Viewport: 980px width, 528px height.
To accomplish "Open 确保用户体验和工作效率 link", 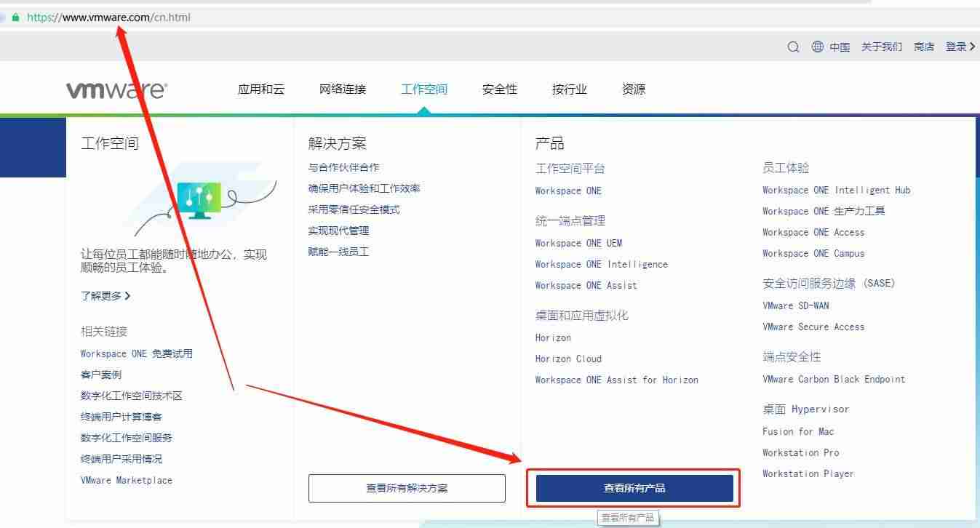I will (364, 188).
